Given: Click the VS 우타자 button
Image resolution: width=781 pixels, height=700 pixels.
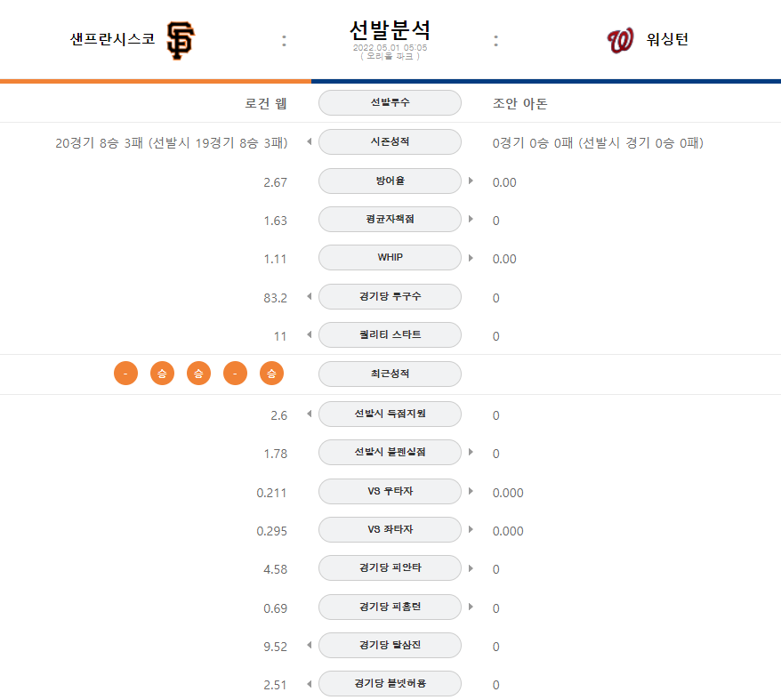Looking at the screenshot, I should click(x=390, y=491).
